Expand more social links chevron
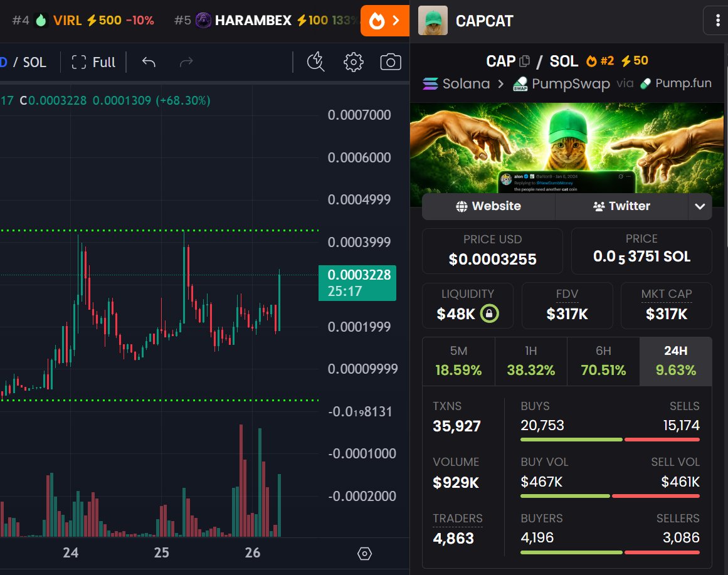This screenshot has width=728, height=575. pyautogui.click(x=700, y=206)
